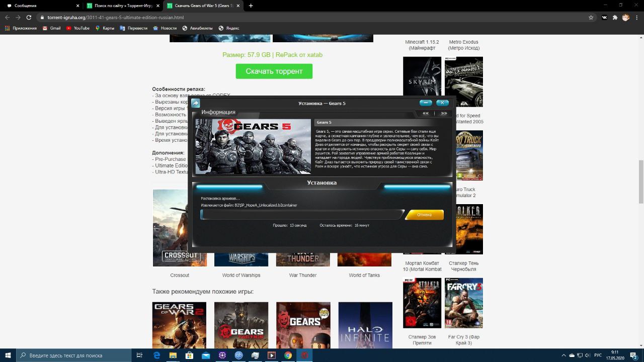Click the green Скачать торрент button
The image size is (644, 362).
pos(274,71)
